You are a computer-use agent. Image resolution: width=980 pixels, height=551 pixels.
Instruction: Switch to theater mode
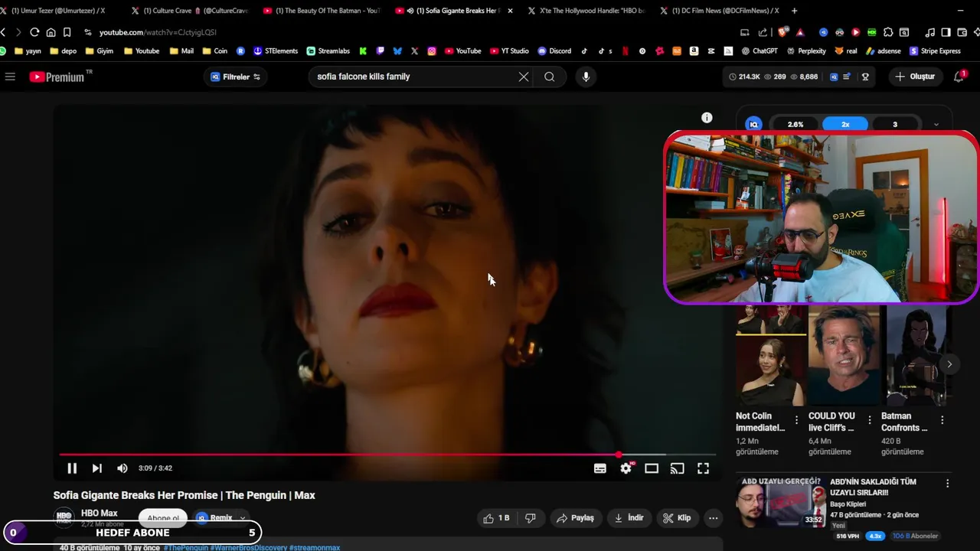coord(652,468)
